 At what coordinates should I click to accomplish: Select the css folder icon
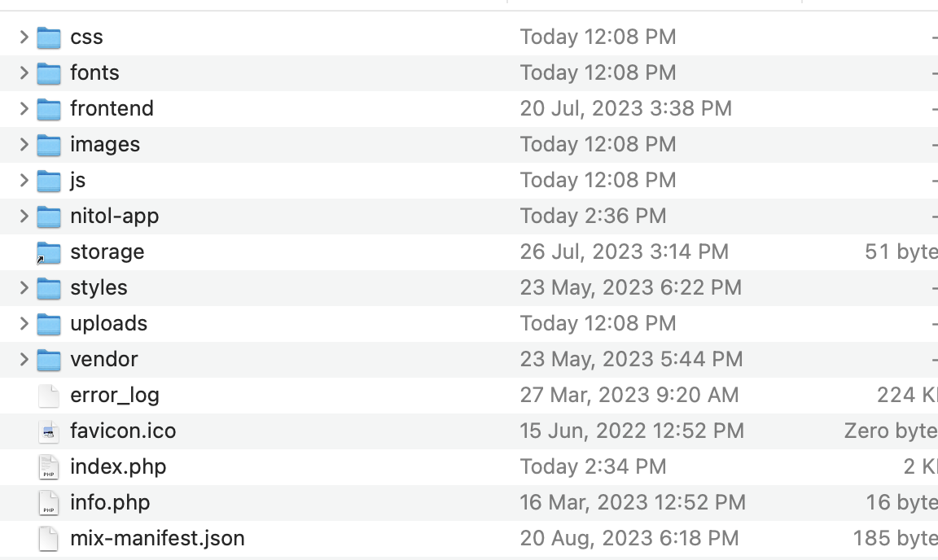pyautogui.click(x=49, y=37)
